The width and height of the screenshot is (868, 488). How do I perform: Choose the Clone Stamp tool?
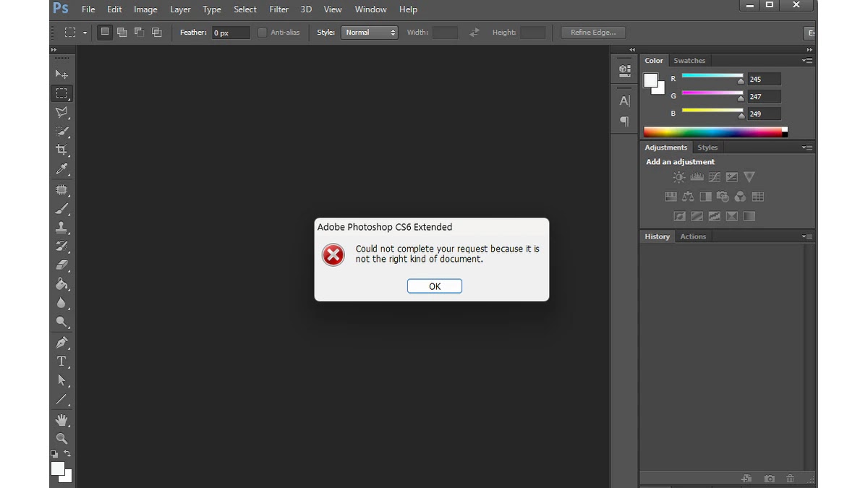click(x=61, y=228)
